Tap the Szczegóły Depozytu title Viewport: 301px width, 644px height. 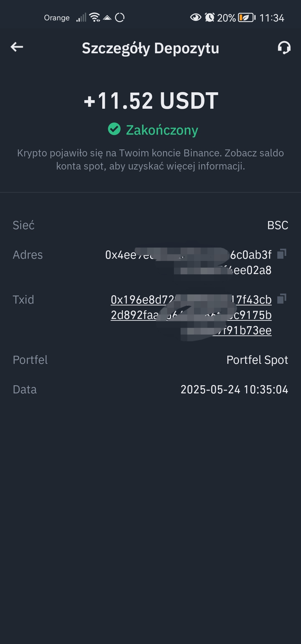(x=151, y=48)
